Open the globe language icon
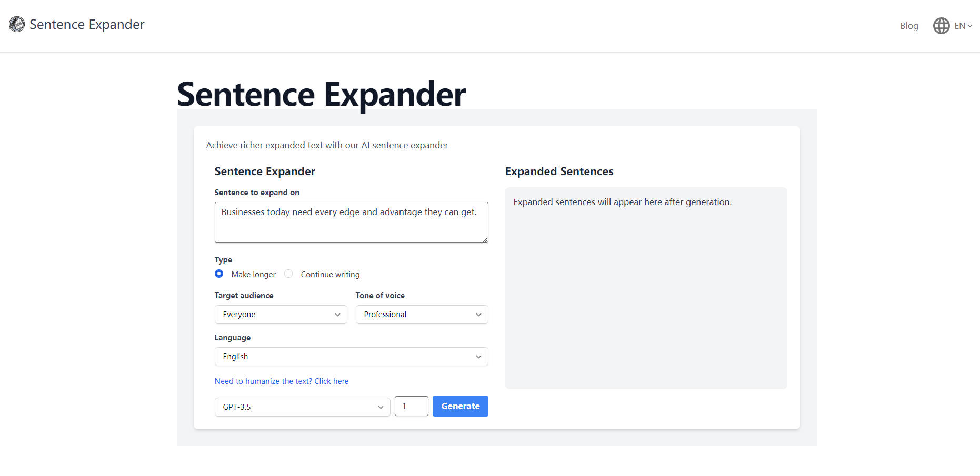This screenshot has height=476, width=980. [x=942, y=25]
